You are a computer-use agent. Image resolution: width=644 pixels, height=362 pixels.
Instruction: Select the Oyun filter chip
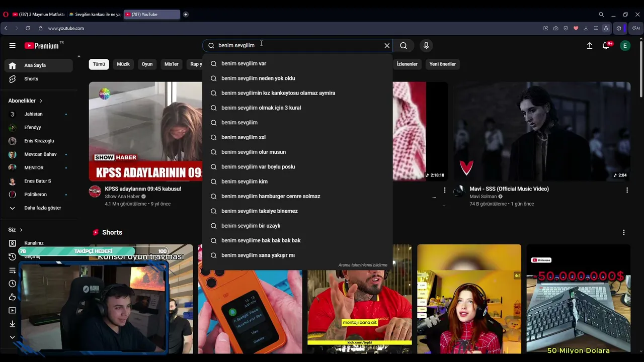147,64
